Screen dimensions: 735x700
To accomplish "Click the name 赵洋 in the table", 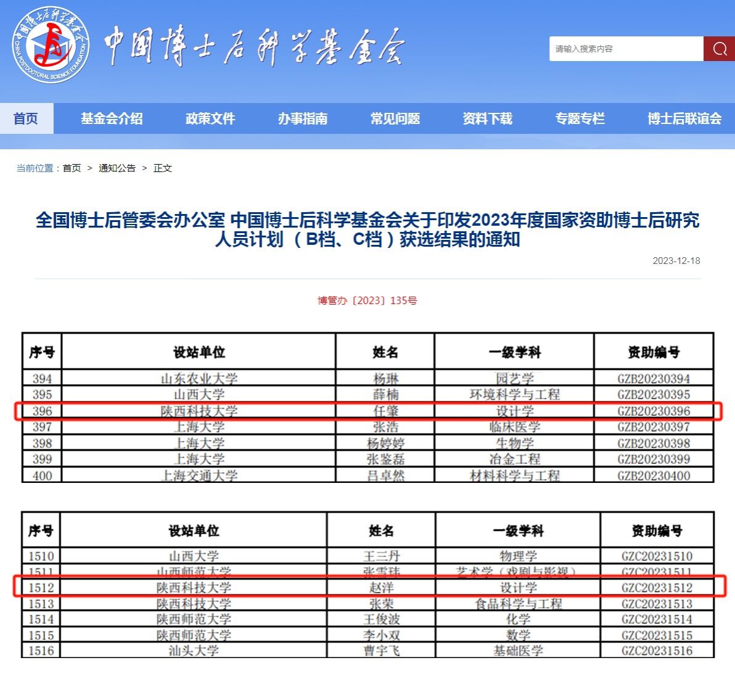I will 382,588.
